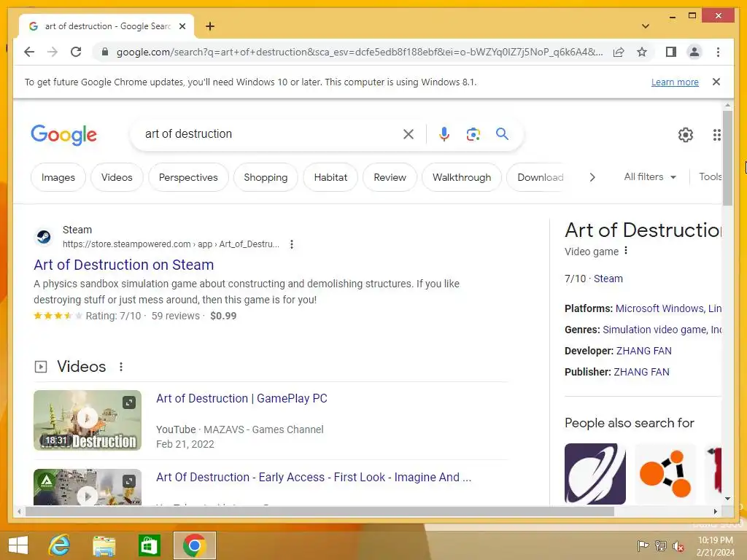The image size is (747, 560).
Task: Expand preview of GamePlay PC video
Action: tap(129, 402)
